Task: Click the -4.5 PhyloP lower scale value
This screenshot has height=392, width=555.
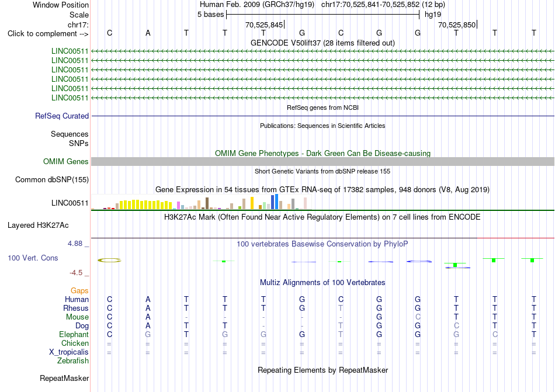Action: [x=76, y=273]
